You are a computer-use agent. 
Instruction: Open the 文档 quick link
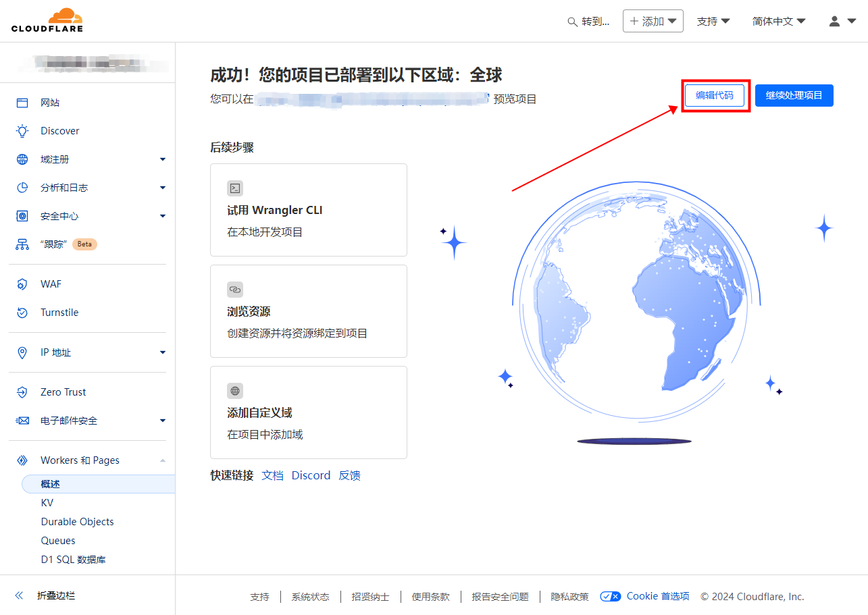[x=272, y=475]
